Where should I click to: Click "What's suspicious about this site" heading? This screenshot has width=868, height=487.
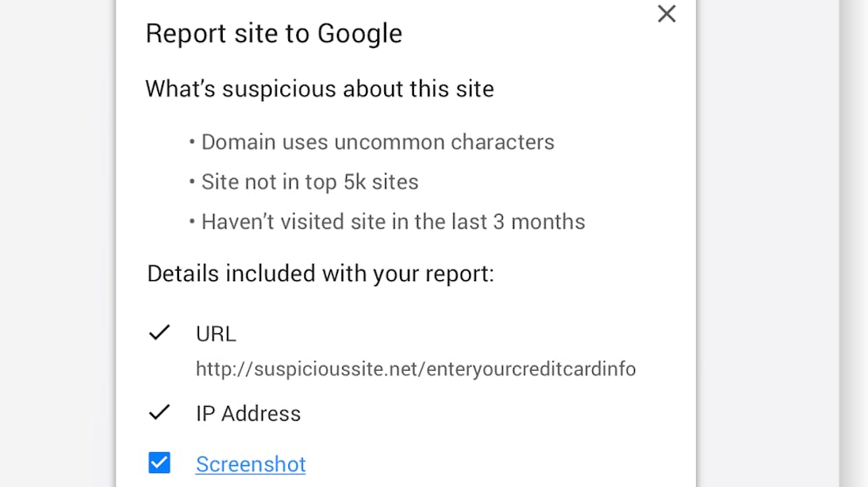click(x=320, y=89)
